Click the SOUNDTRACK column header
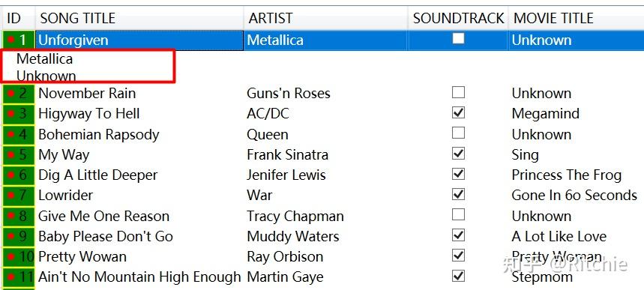Screen dimensions: 644x290 click(x=458, y=19)
